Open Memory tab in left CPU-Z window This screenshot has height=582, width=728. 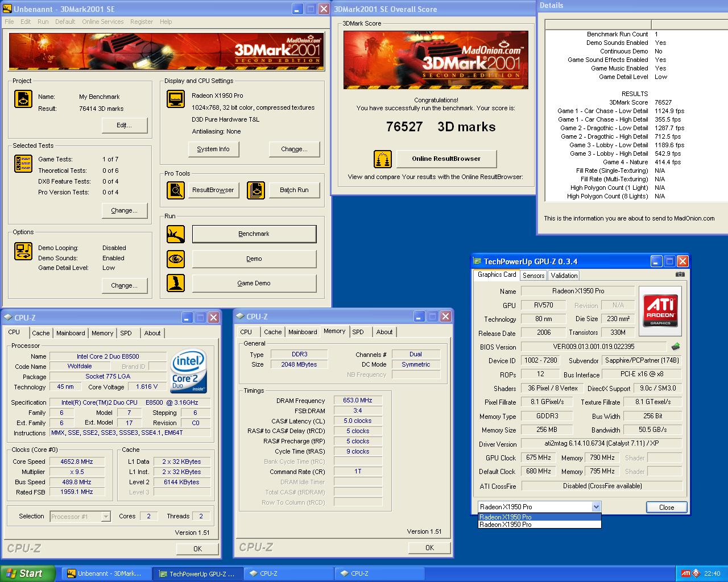click(102, 333)
